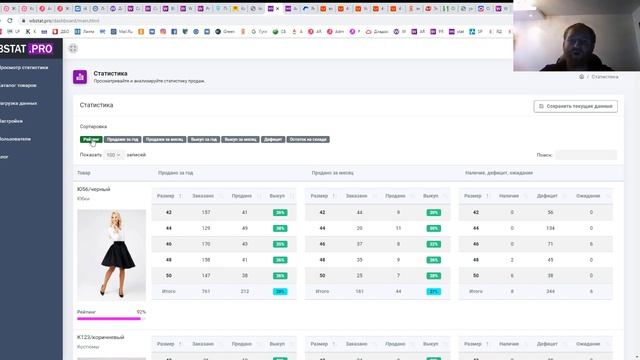This screenshot has height=360, width=640.
Task: Click the КТ23/коричневый product name
Action: pyautogui.click(x=100, y=337)
